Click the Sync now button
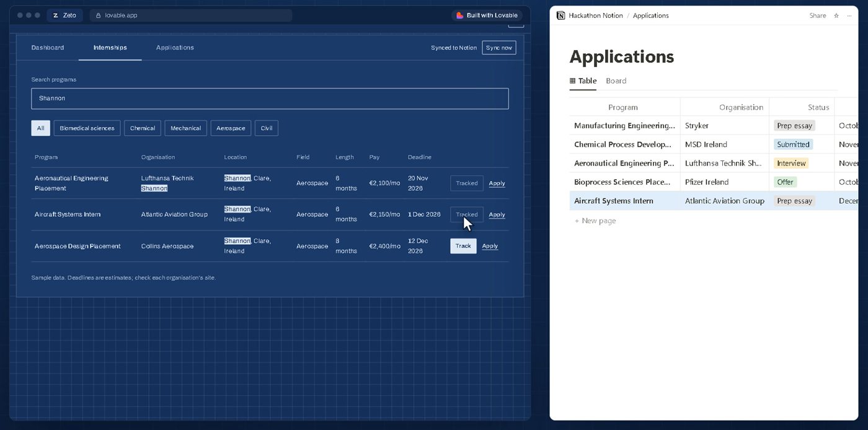 pos(499,48)
